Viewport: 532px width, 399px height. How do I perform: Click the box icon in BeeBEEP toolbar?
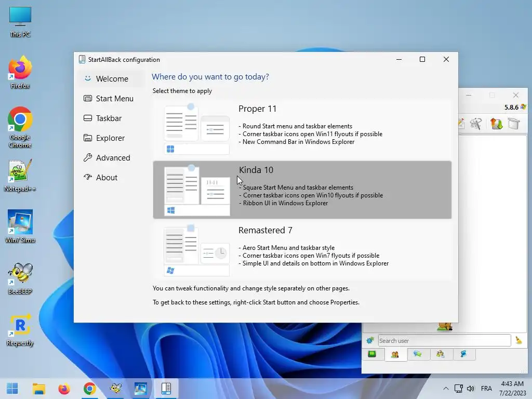point(514,124)
